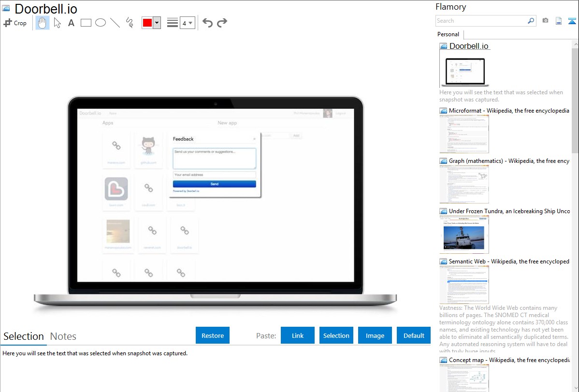This screenshot has height=392, width=579.
Task: Switch to the Notes tab
Action: coord(63,336)
